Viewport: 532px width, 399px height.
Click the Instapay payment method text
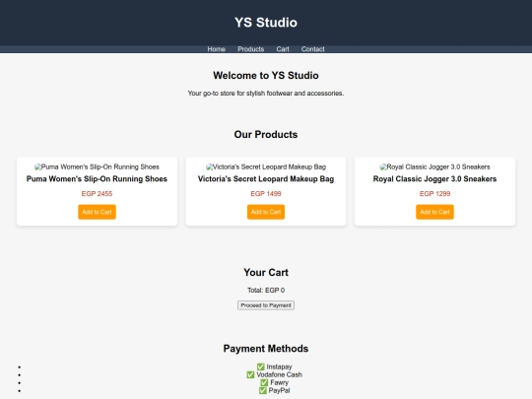(279, 366)
